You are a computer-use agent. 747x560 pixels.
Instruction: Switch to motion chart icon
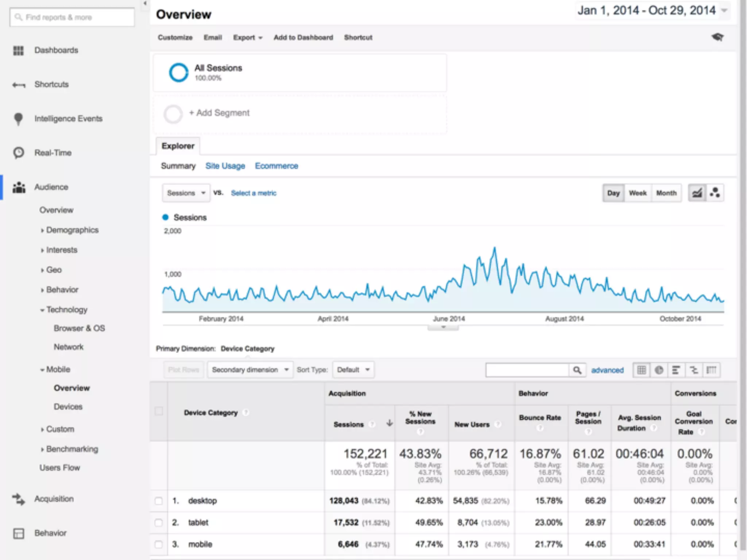click(x=715, y=193)
